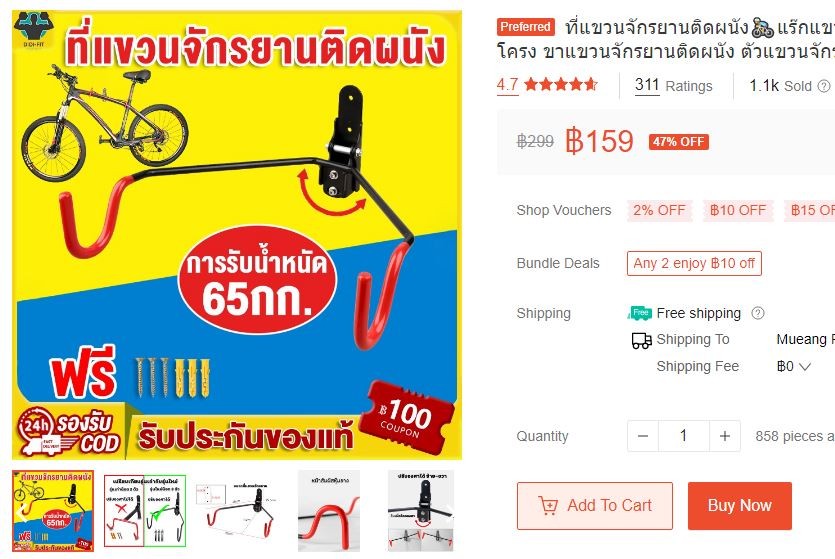Claim the ฿10 OFF shop voucher
Screen dimensions: 835x559
[738, 210]
